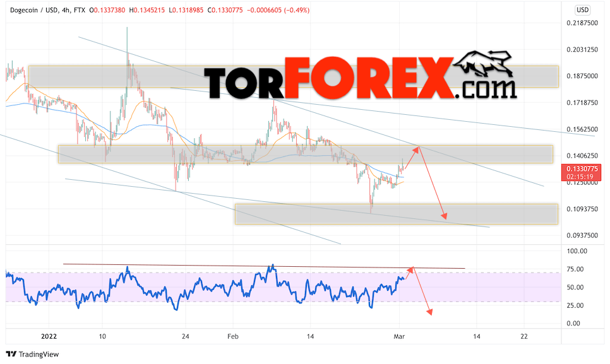This screenshot has width=610, height=364.
Task: Click the change value −0.0006605 (−0.49%)
Action: click(278, 11)
